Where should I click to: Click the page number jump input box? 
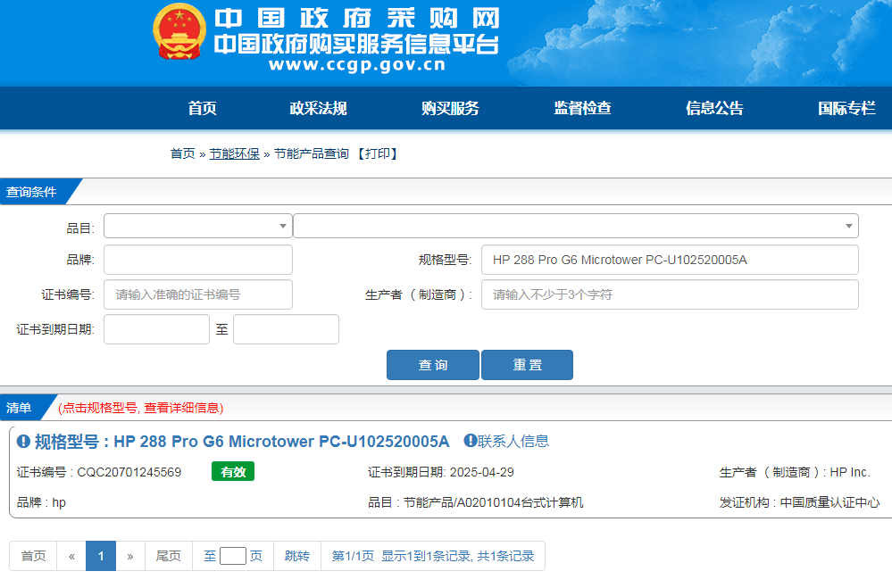point(233,556)
